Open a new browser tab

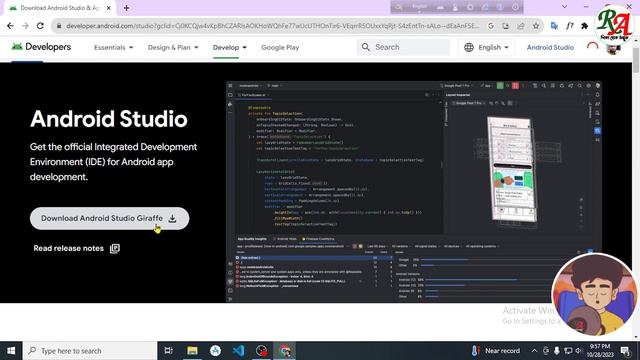[126, 8]
